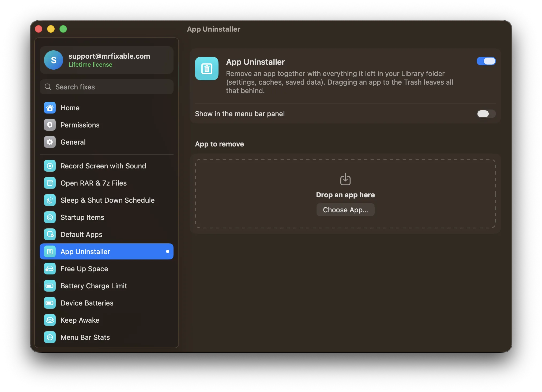This screenshot has width=542, height=392.
Task: Click the Record Screen with Sound icon
Action: [50, 166]
